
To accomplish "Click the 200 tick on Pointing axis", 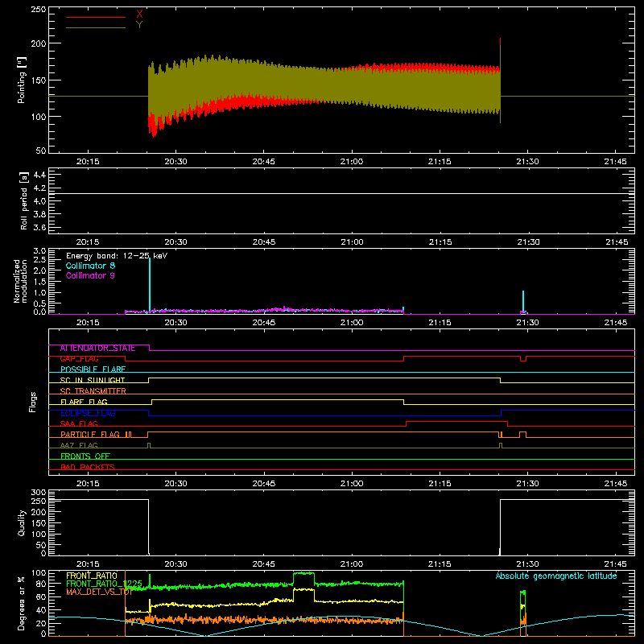I will (39, 43).
